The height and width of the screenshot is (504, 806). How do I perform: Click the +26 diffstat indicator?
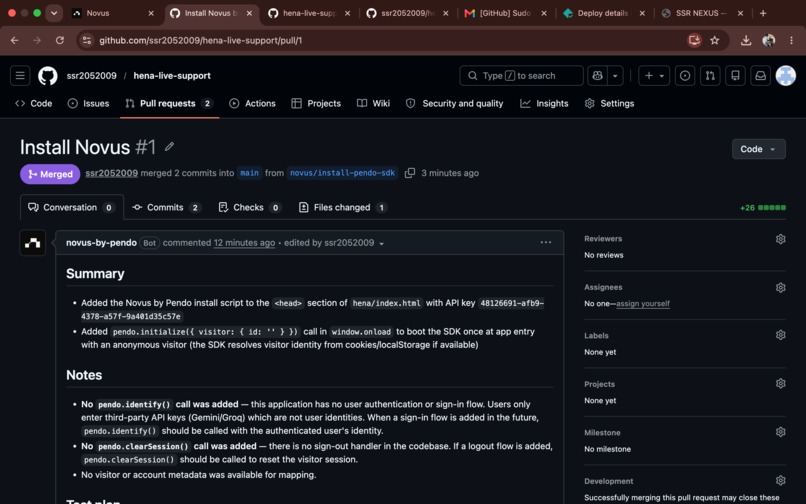pyautogui.click(x=763, y=208)
